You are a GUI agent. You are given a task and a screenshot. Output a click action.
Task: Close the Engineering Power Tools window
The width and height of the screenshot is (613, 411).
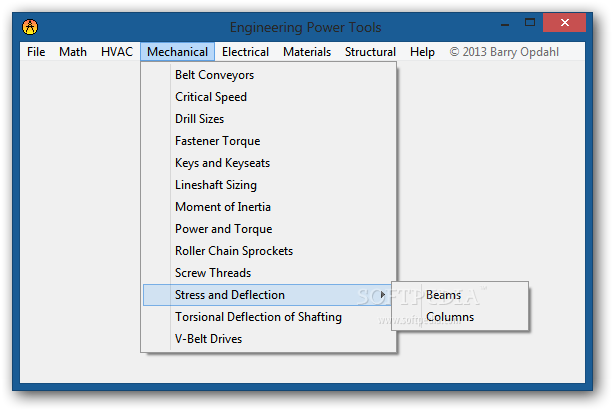(565, 23)
